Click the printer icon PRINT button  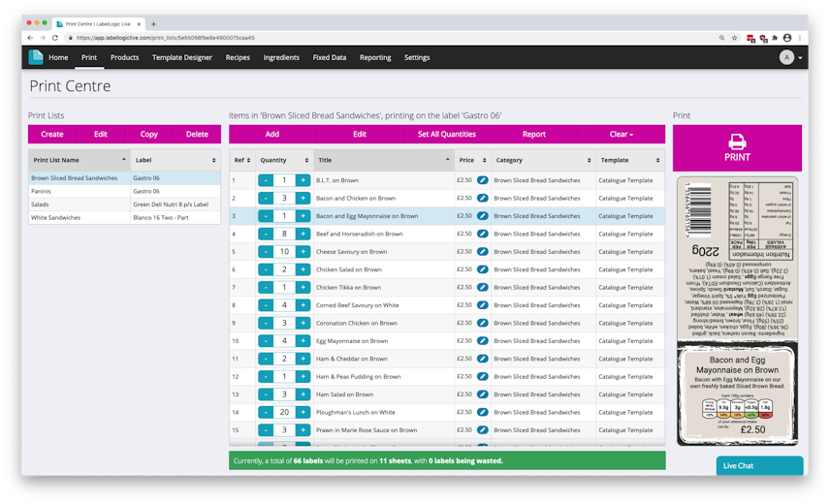(x=737, y=148)
